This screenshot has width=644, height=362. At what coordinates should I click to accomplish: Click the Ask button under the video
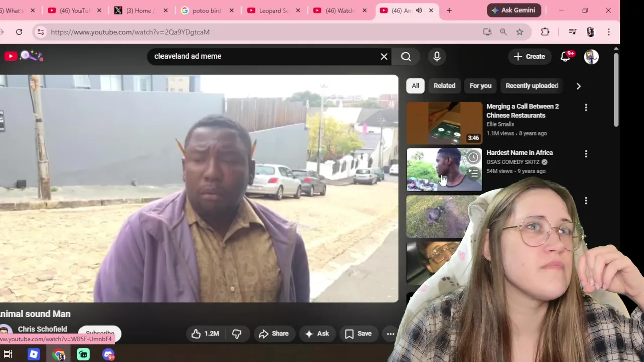pyautogui.click(x=317, y=334)
